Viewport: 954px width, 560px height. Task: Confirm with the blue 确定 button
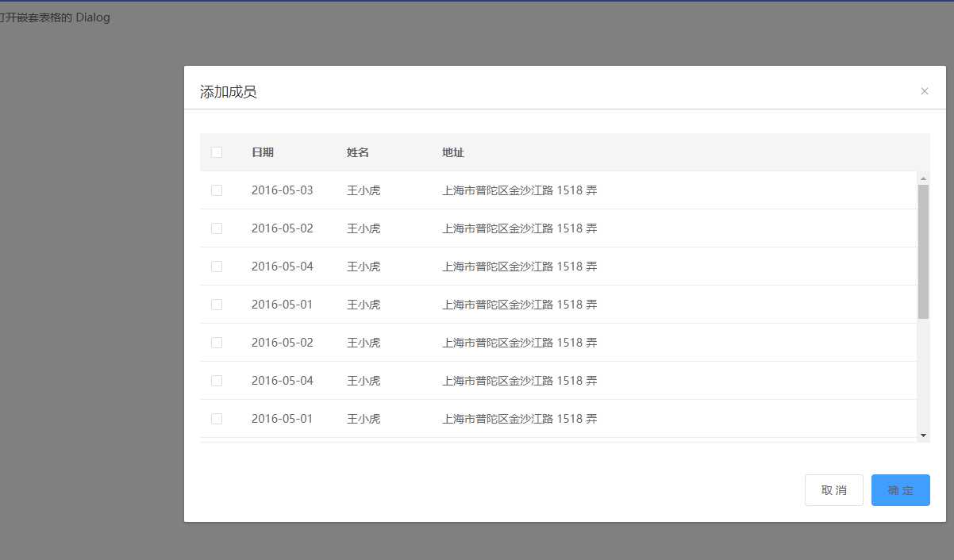click(x=900, y=490)
